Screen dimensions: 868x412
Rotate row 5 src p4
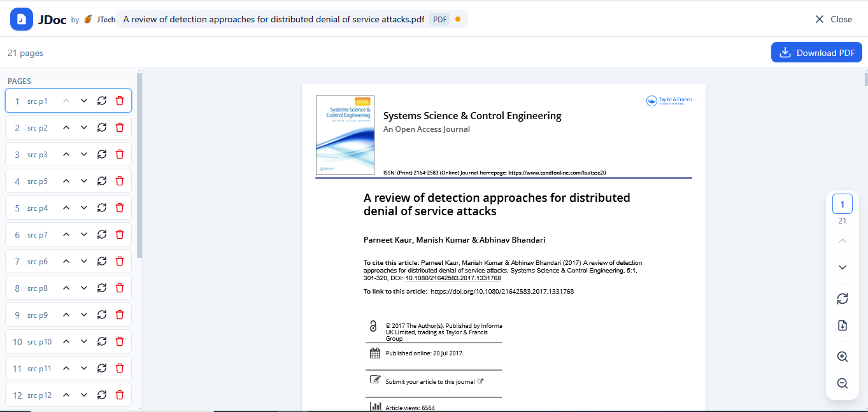102,208
